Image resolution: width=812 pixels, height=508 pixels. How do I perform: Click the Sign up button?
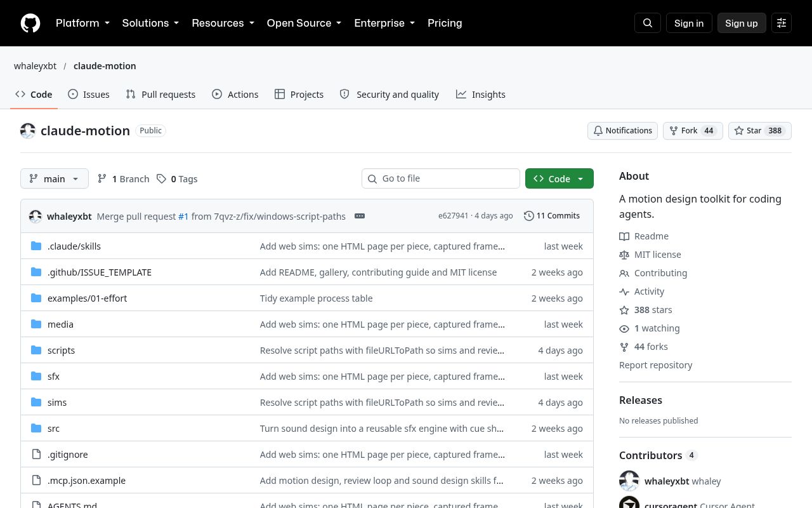click(x=742, y=23)
